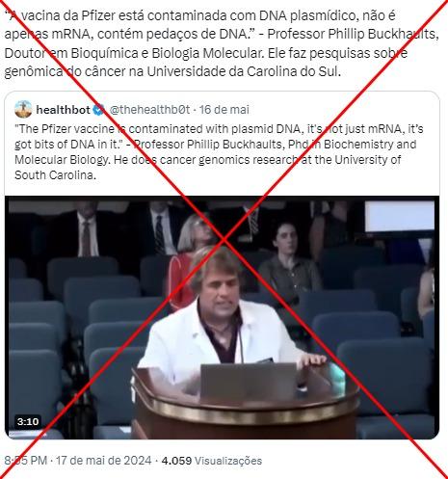Click the wooden podium in the video

click(246, 403)
